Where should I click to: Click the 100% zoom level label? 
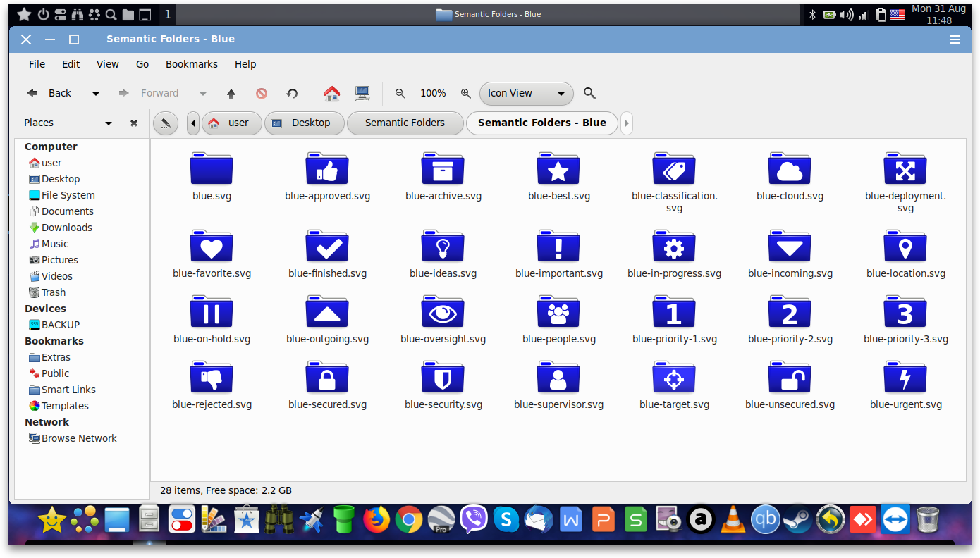click(x=433, y=93)
